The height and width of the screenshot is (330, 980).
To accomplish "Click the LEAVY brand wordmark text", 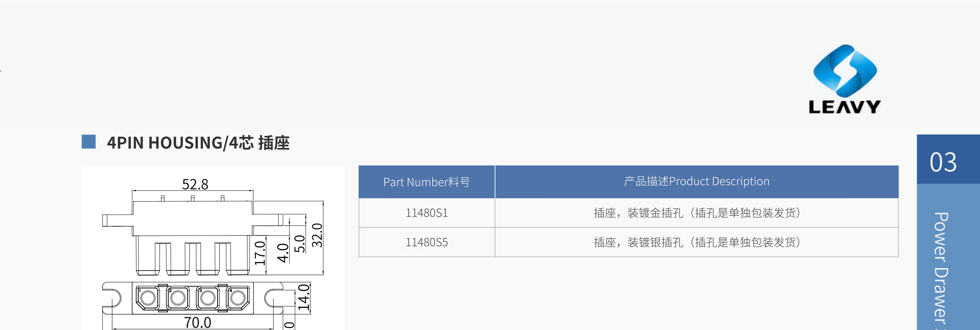I will [844, 107].
